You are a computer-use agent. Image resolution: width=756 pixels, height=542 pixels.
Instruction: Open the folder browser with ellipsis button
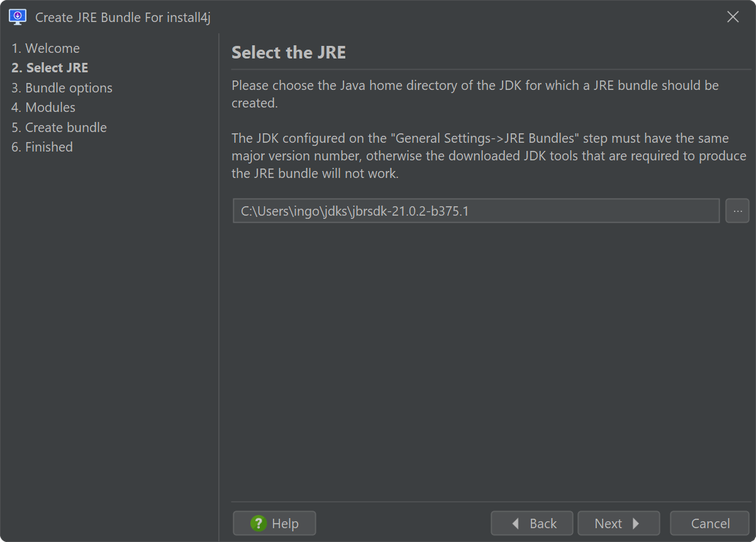[x=738, y=211]
